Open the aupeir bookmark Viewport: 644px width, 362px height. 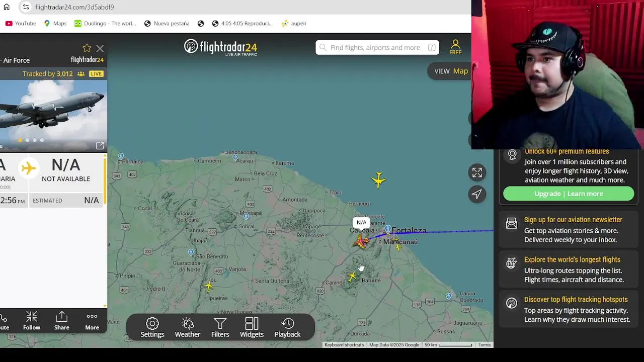pos(294,23)
